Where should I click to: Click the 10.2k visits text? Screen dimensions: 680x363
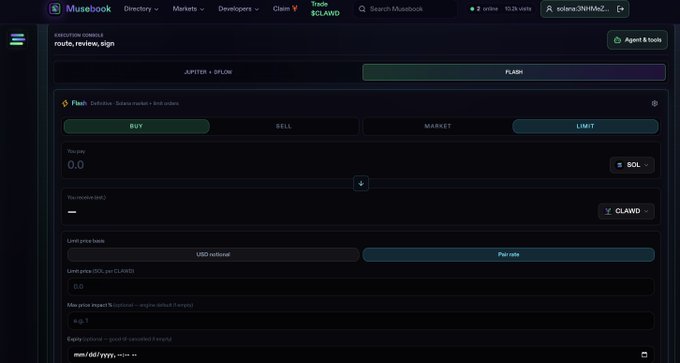(518, 9)
